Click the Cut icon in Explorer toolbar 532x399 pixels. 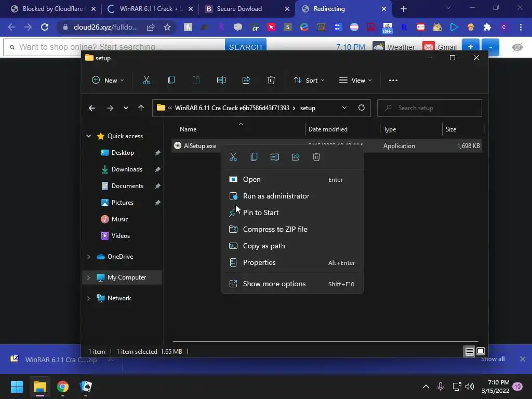point(146,81)
